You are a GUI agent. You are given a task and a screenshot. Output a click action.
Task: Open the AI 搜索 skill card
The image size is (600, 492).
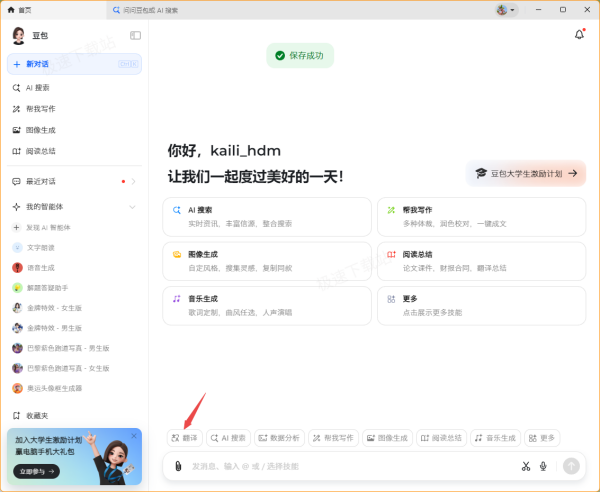pos(267,217)
